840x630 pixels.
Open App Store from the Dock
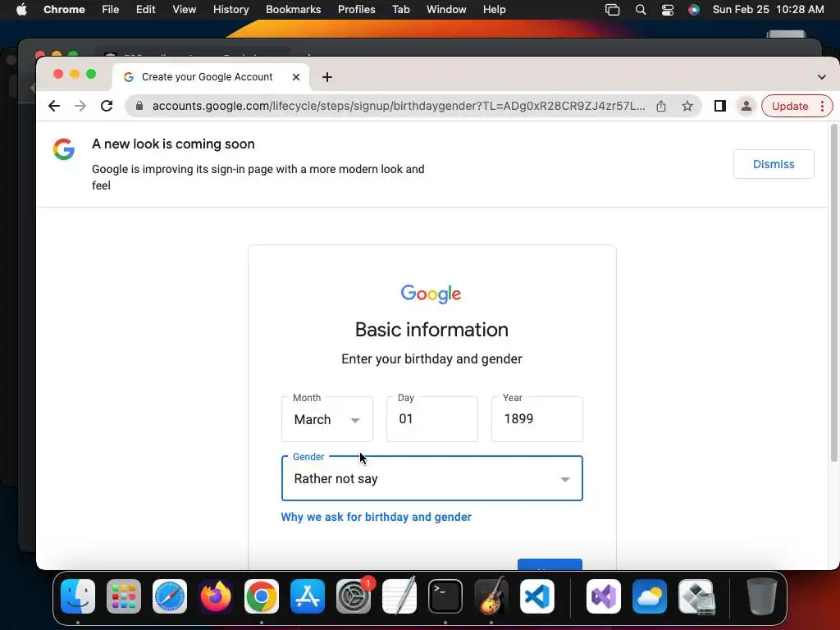pyautogui.click(x=308, y=596)
